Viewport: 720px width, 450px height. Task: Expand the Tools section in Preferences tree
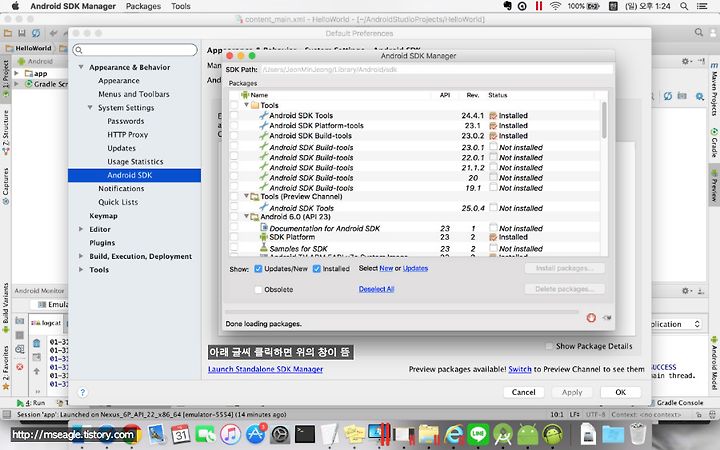[81, 269]
